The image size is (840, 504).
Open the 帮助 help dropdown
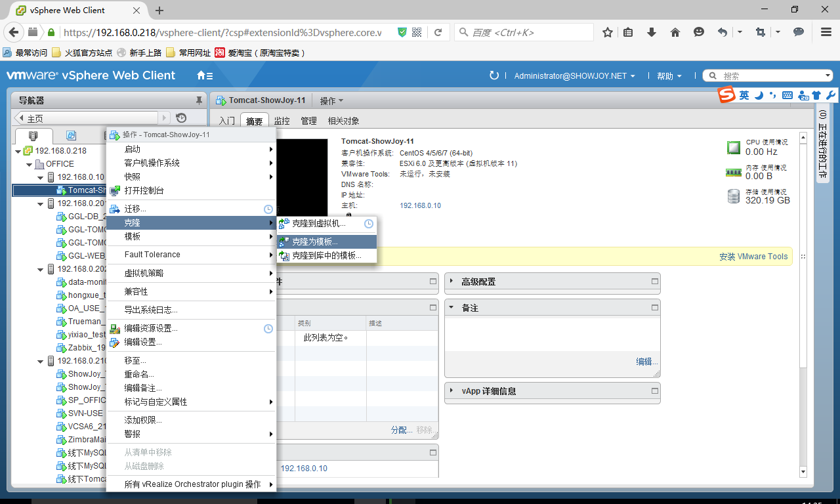pos(669,76)
